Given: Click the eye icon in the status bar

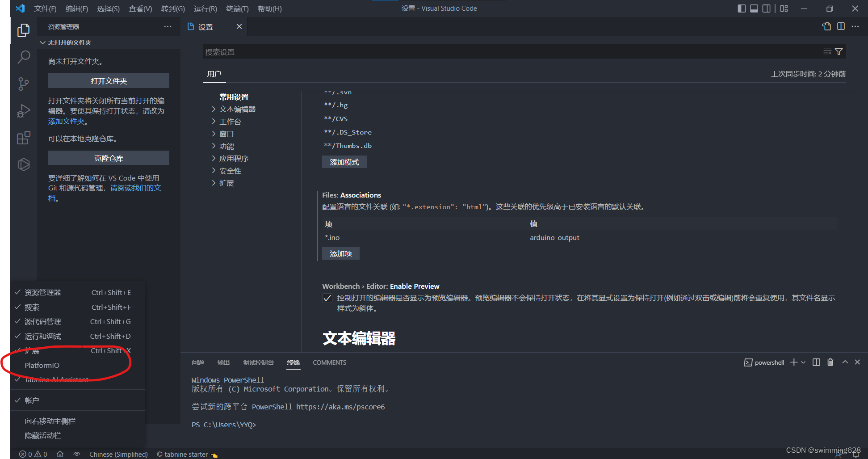Looking at the screenshot, I should (77, 454).
